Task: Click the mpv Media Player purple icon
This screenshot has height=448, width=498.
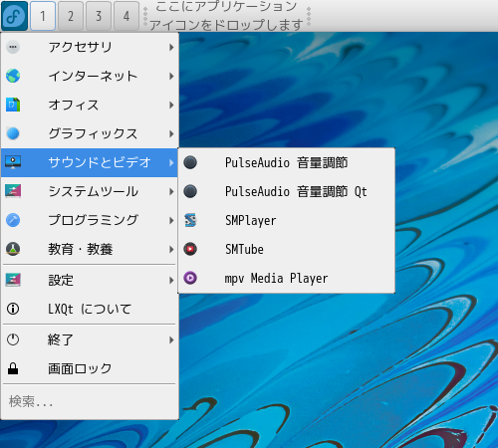Action: tap(190, 278)
